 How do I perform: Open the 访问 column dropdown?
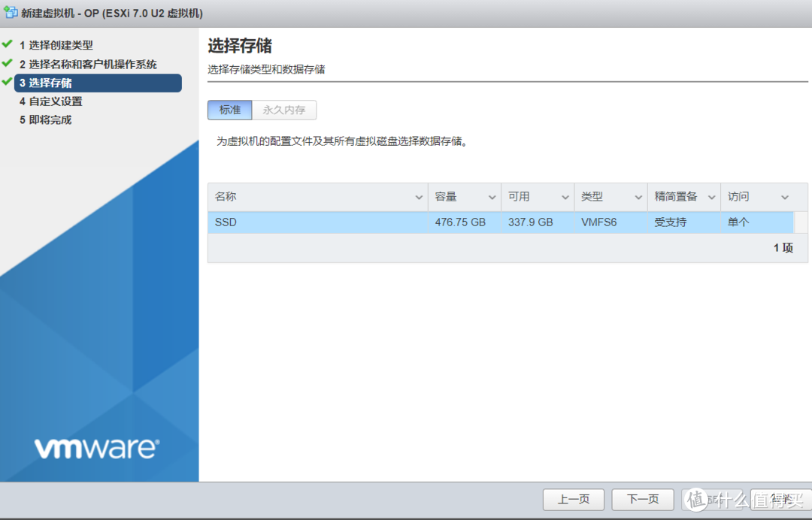pyautogui.click(x=784, y=196)
